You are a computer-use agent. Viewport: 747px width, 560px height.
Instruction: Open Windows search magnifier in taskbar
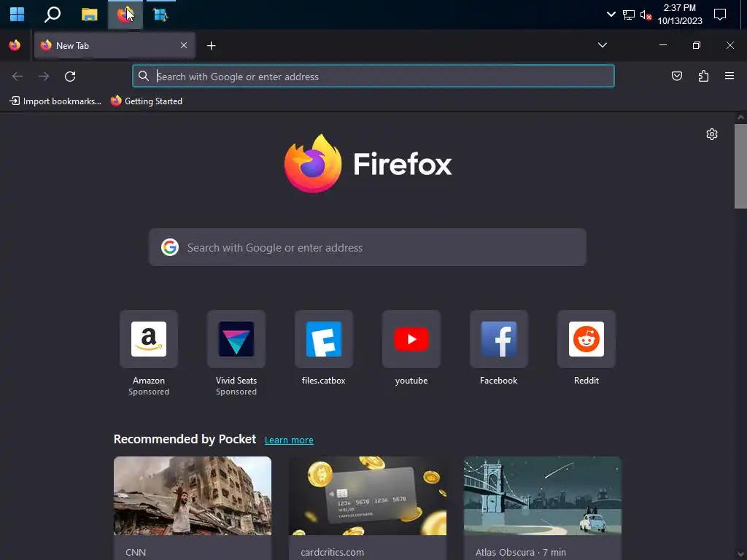coord(53,15)
